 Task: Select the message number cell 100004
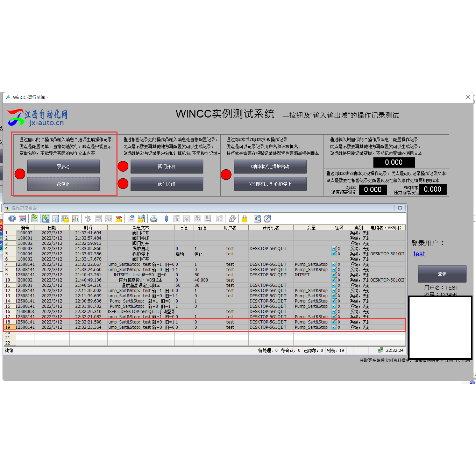tap(25, 254)
